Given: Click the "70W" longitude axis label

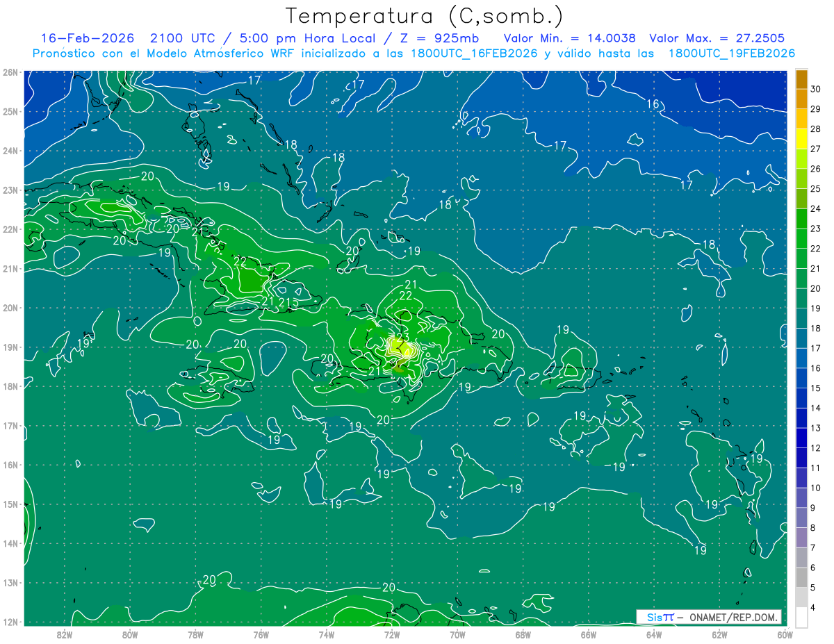Looking at the screenshot, I should (x=457, y=635).
